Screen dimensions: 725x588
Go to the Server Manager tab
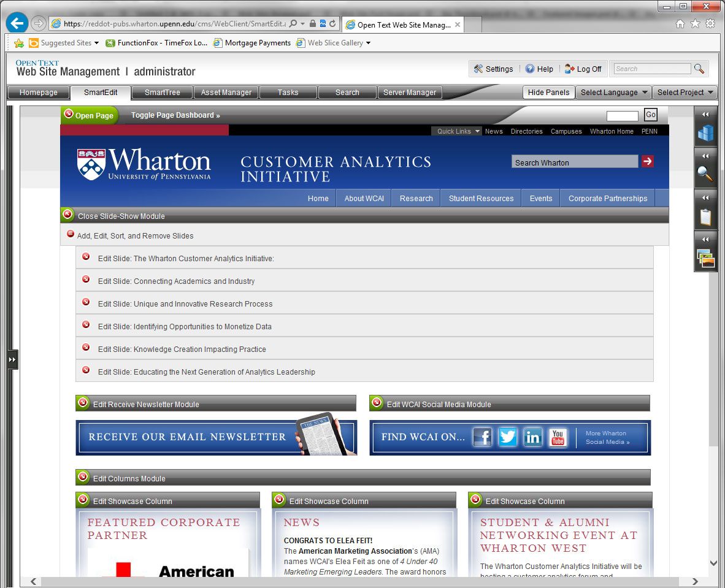coord(410,93)
